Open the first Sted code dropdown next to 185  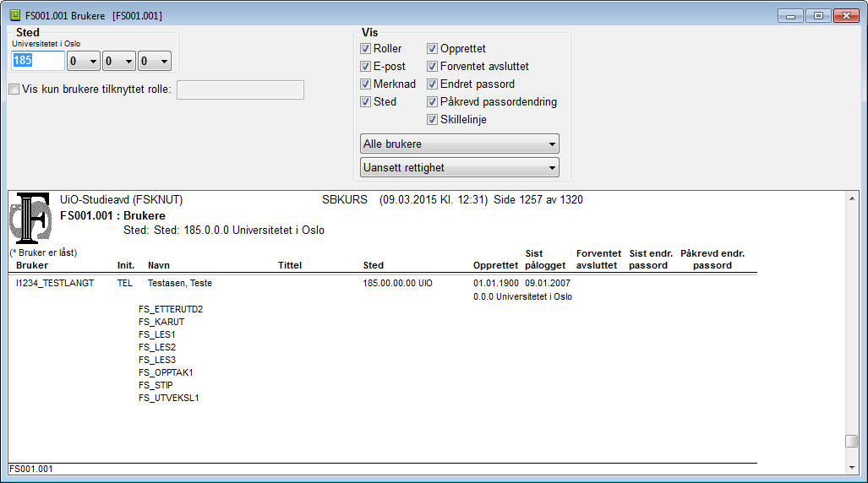click(84, 61)
